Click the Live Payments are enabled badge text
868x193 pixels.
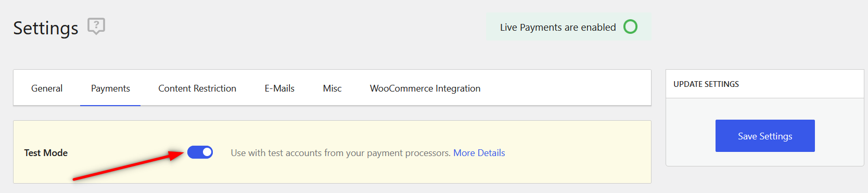click(x=558, y=27)
